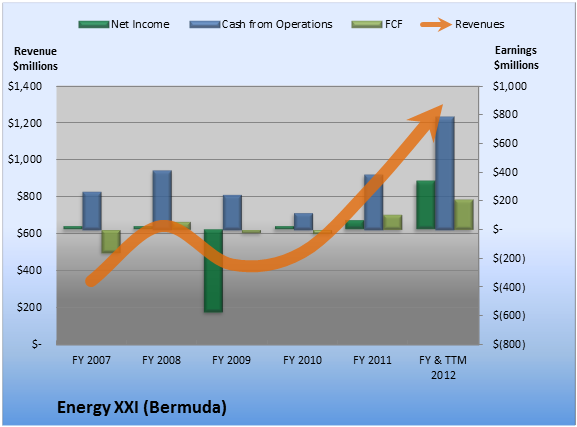577x427 pixels.
Task: Click the 'FY 2010' category label
Action: (x=302, y=360)
